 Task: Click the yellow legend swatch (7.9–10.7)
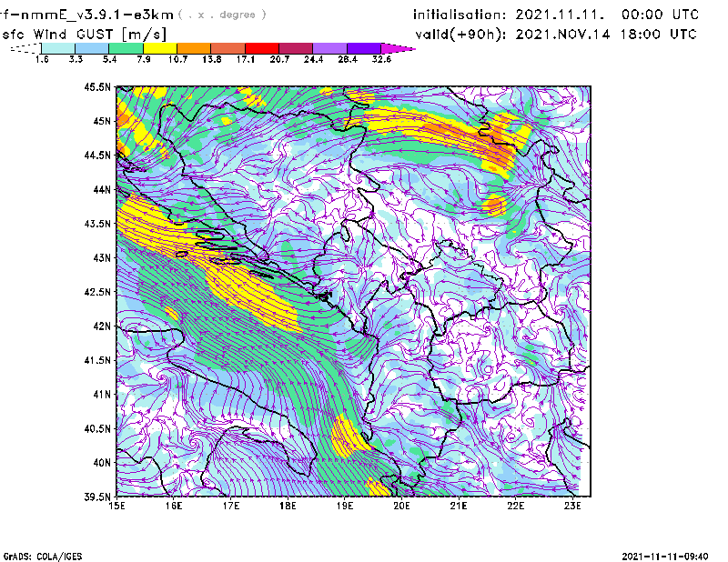click(x=160, y=48)
